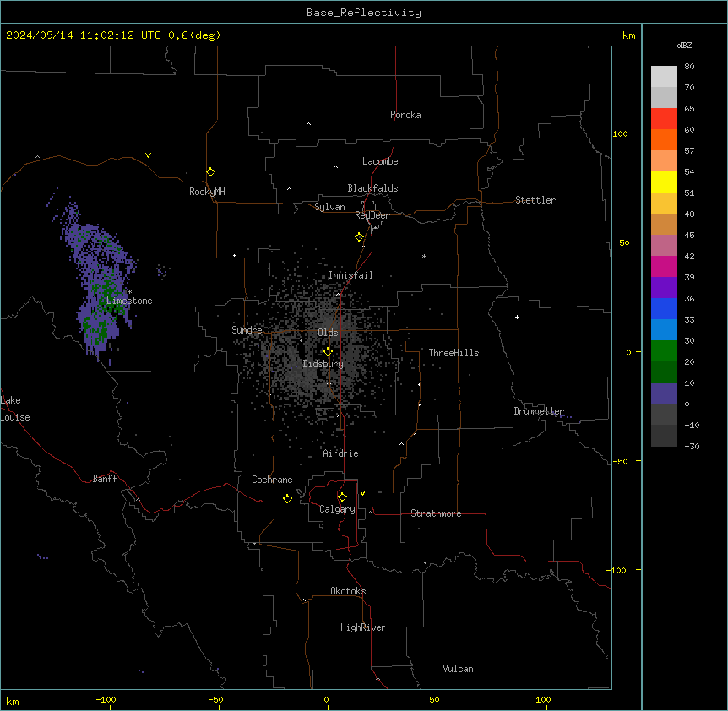Screen dimensions: 728x711
Task: Pick the slate purple 0-10 dBZ legend swatch
Action: pyautogui.click(x=664, y=393)
